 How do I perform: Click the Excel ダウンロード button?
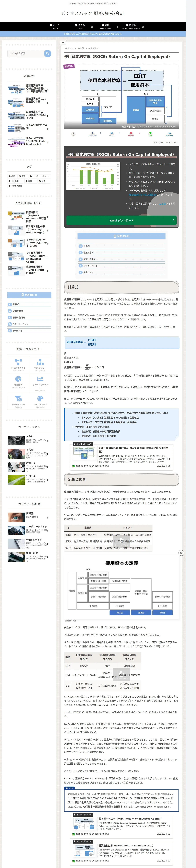point(122,220)
